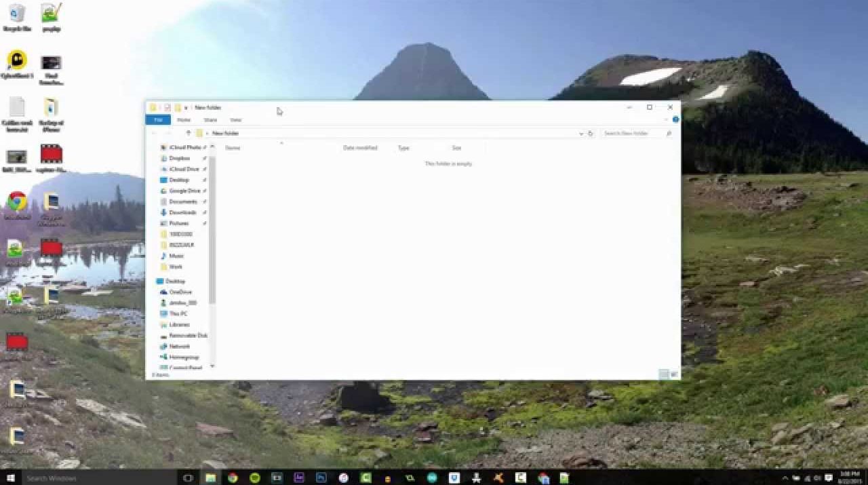This screenshot has height=485, width=868.
Task: Switch to the View ribbon tab
Action: [x=235, y=120]
